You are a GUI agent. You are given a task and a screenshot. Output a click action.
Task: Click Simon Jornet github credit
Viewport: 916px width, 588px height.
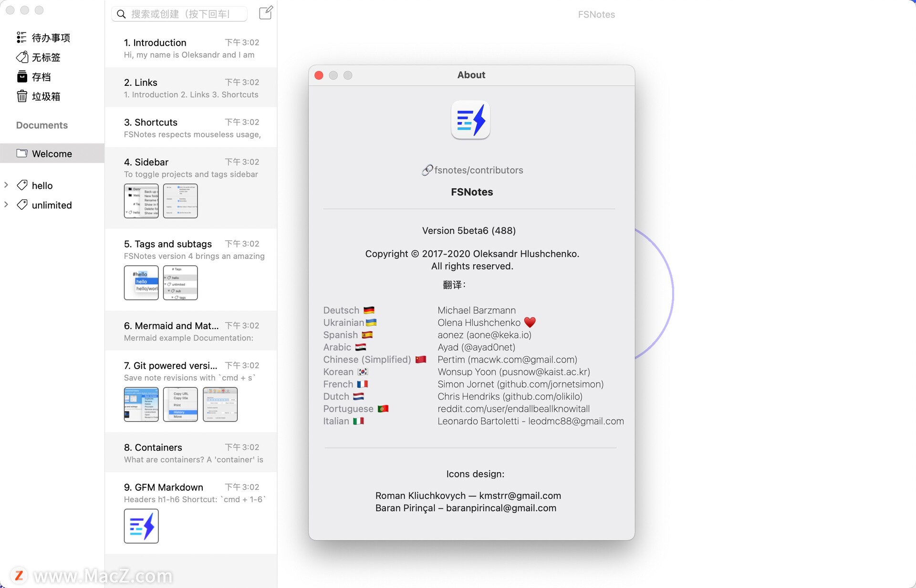[x=520, y=384]
